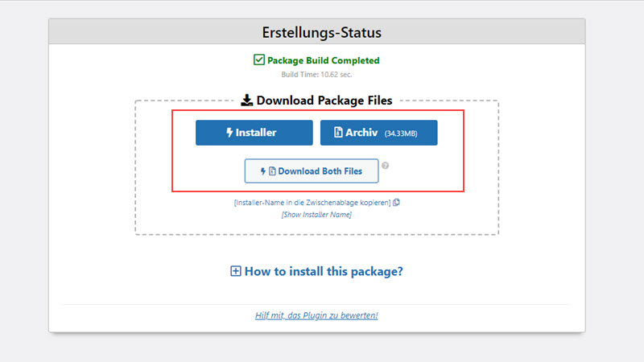This screenshot has width=644, height=362.
Task: Click the Download Both Files button label
Action: (x=320, y=171)
